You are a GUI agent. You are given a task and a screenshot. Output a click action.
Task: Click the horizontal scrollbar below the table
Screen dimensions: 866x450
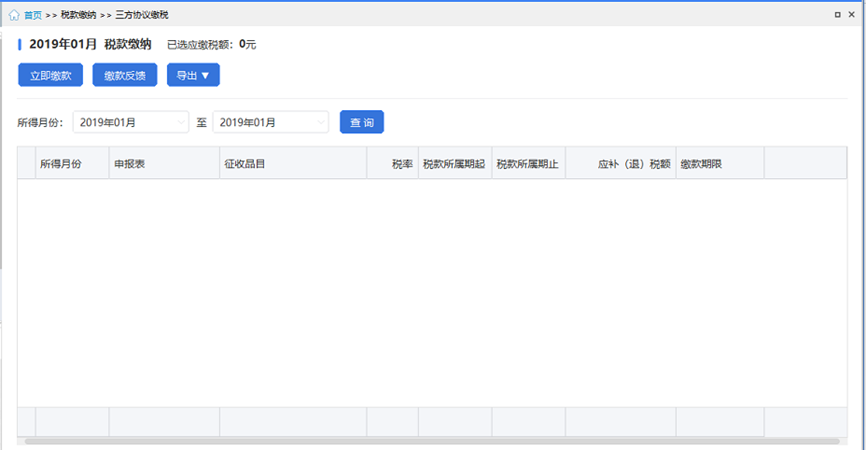click(x=430, y=441)
